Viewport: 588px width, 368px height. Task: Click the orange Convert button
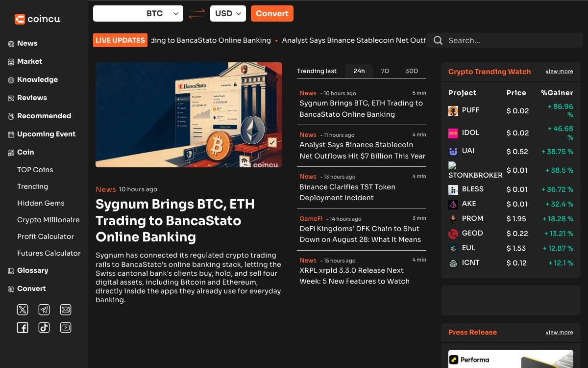pos(272,14)
